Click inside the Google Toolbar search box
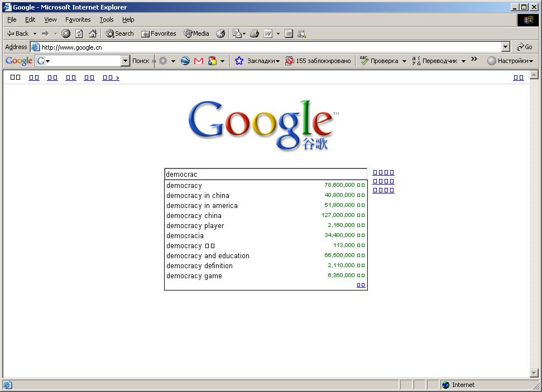The height and width of the screenshot is (392, 542). click(83, 61)
